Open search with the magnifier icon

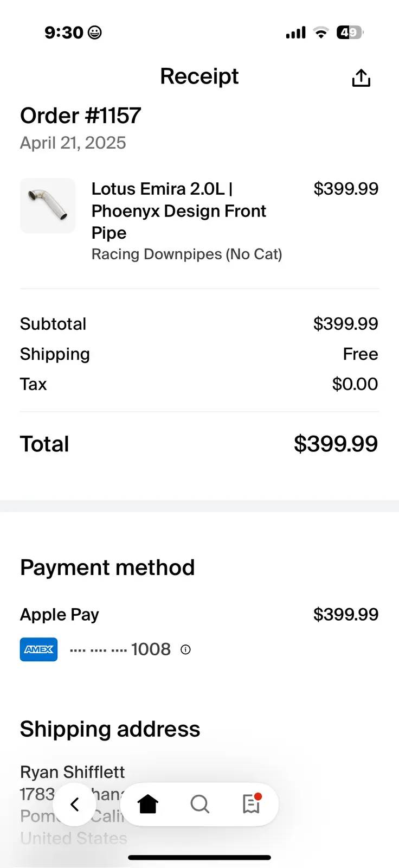coord(200,804)
